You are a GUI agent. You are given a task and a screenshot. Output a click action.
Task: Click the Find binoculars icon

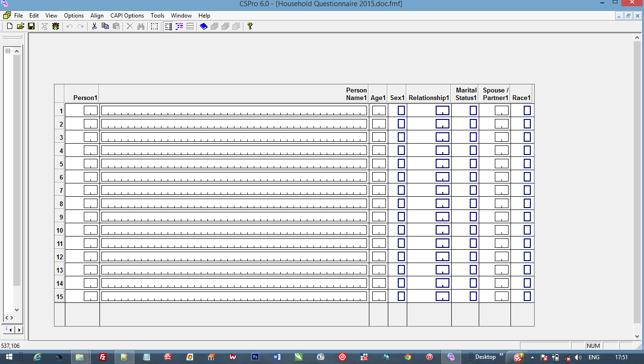click(141, 26)
